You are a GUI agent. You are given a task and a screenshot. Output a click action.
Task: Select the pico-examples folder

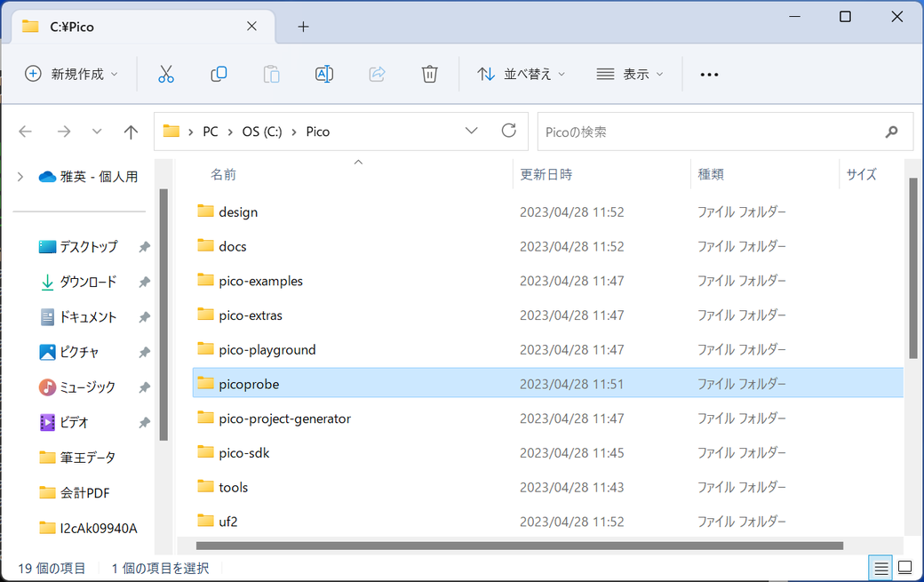point(260,281)
